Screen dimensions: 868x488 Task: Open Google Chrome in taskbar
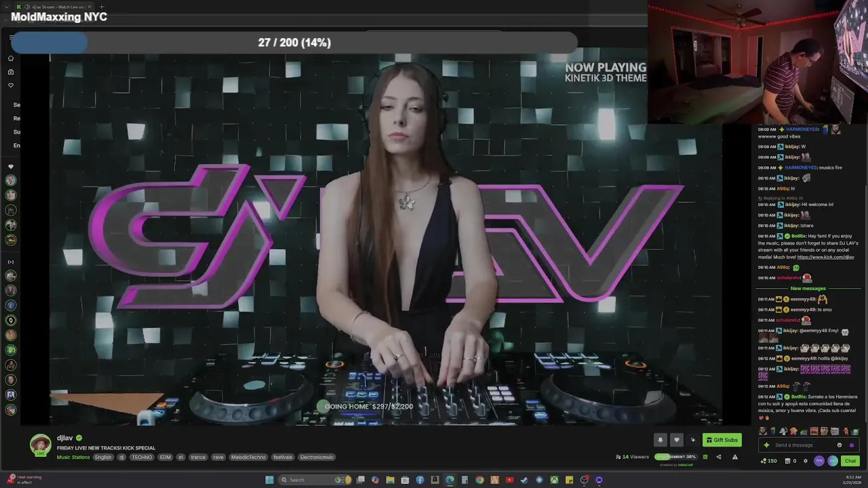479,480
